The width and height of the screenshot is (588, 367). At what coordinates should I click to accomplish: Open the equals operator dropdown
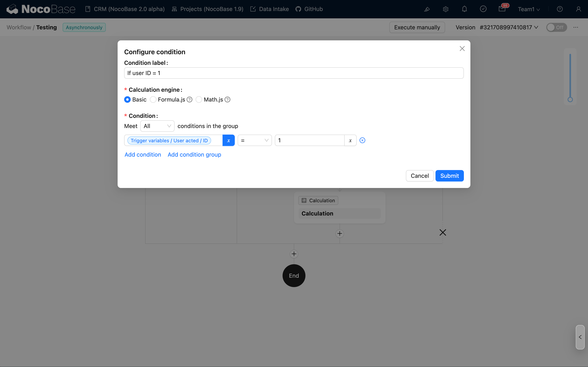pos(254,140)
